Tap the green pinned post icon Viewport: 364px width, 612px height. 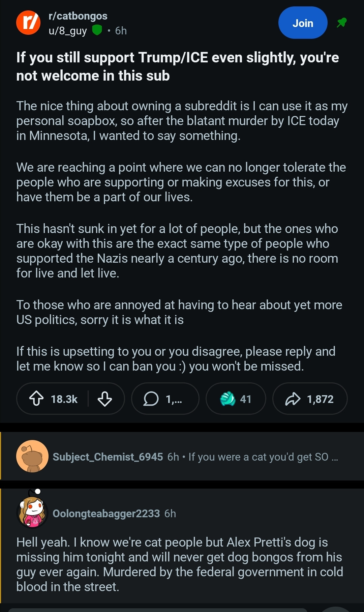(341, 23)
